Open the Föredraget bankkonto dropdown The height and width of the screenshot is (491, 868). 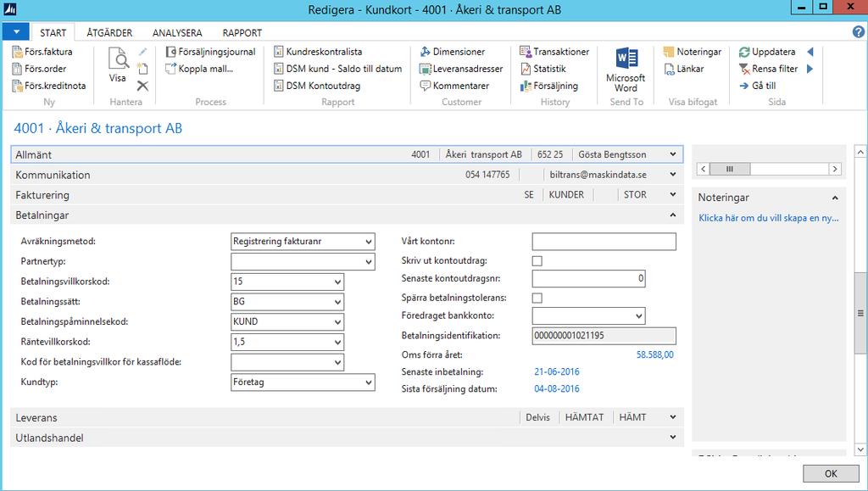coord(639,316)
